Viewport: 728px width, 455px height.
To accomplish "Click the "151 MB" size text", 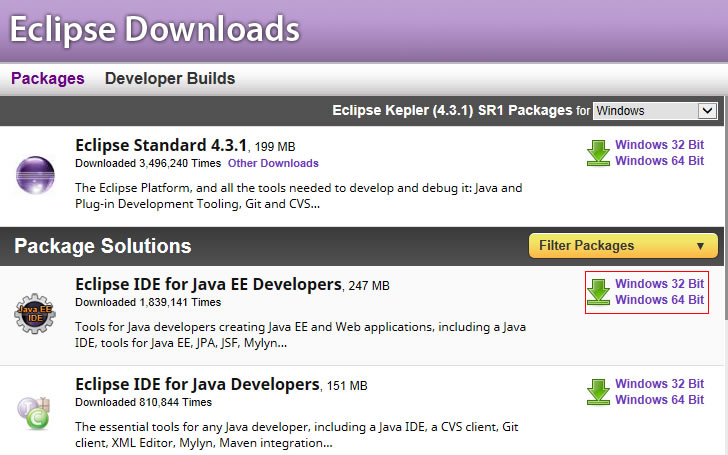I will [x=347, y=386].
